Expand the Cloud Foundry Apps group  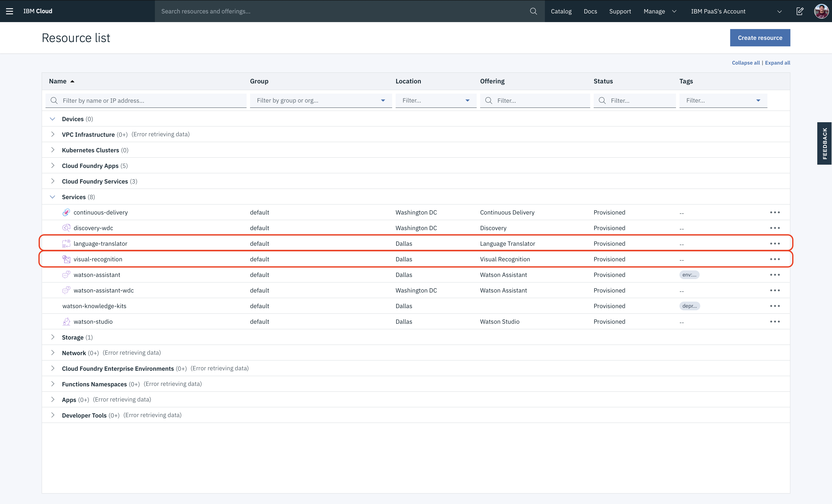click(x=53, y=165)
